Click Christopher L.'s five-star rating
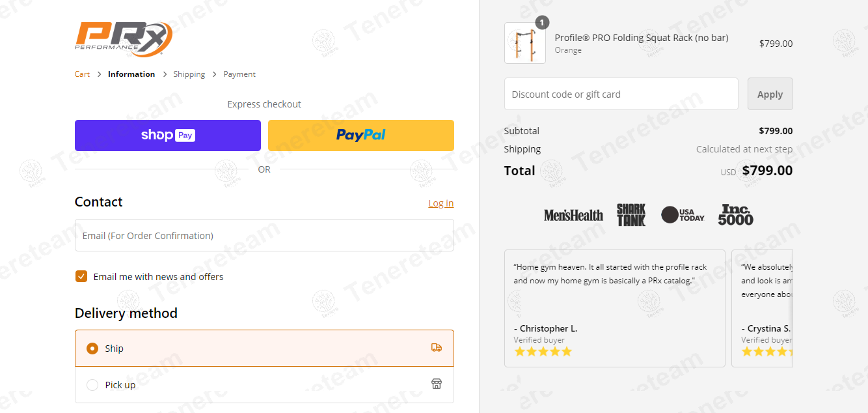 [x=543, y=352]
